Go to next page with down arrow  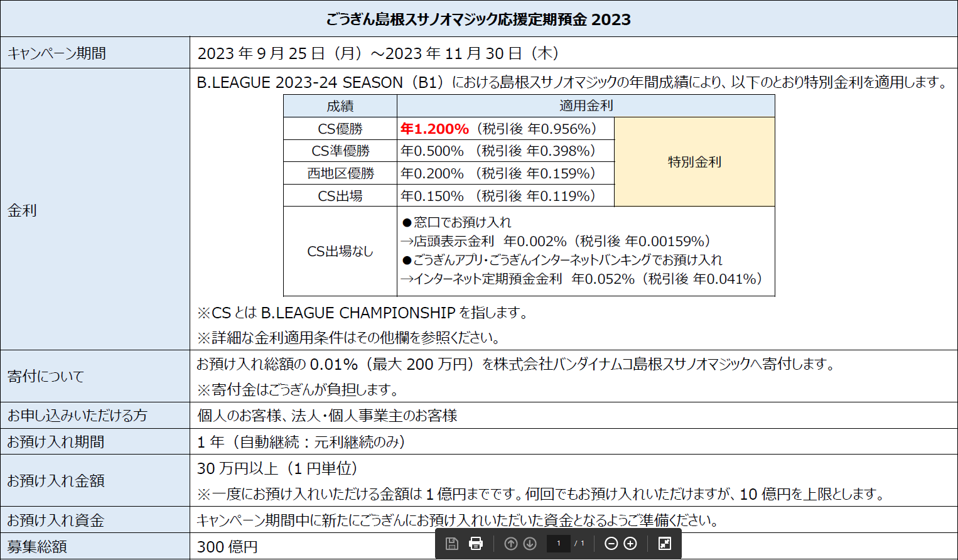coord(530,544)
